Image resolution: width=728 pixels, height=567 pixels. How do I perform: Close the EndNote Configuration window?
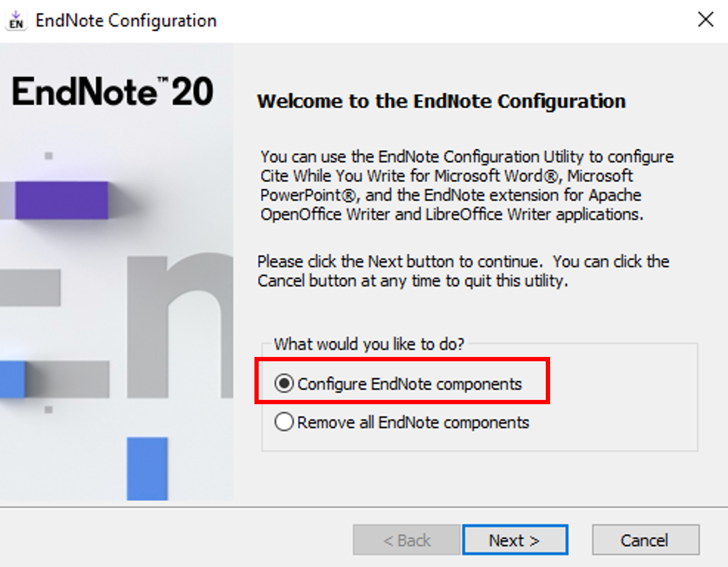(x=706, y=19)
